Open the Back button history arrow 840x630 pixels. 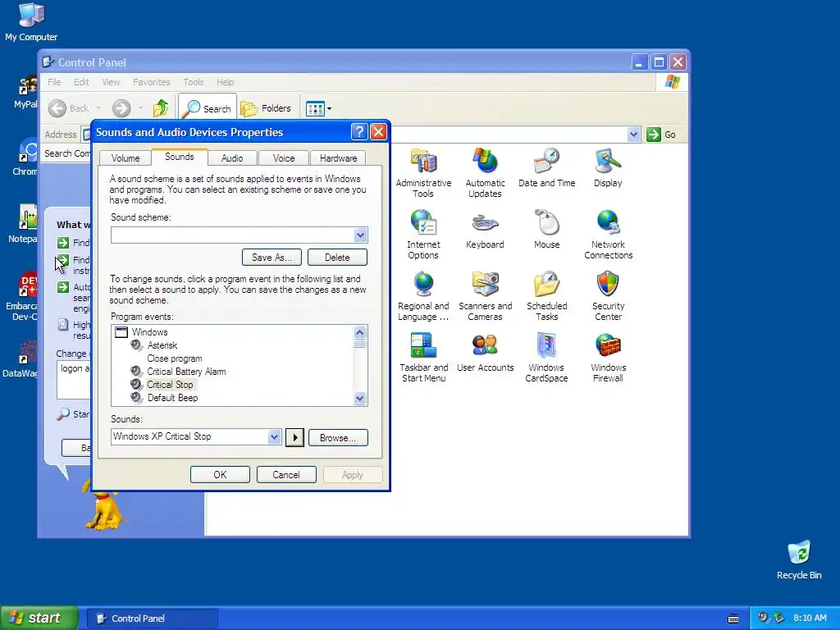click(98, 108)
